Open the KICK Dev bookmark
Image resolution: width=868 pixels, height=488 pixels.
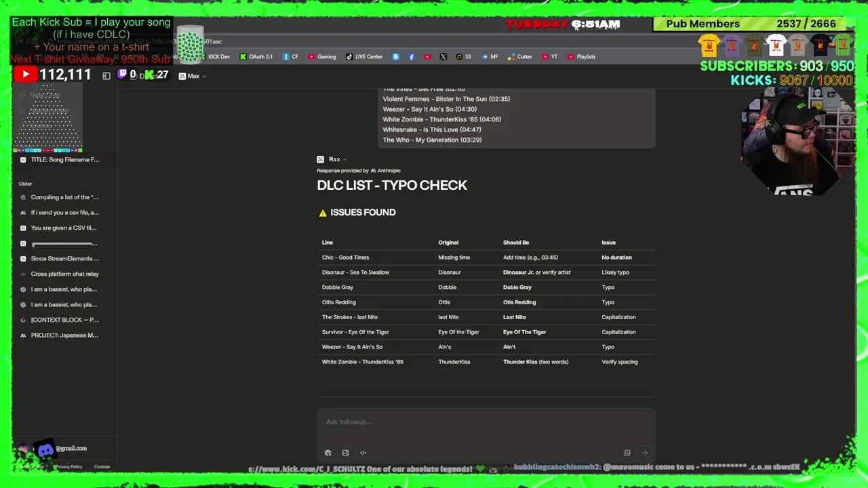coord(214,57)
